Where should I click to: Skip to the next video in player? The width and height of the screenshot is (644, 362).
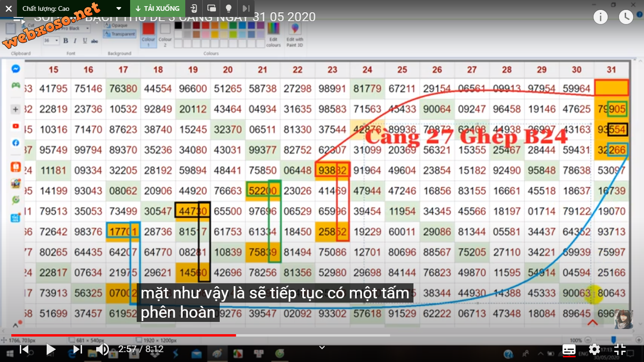pos(77,349)
